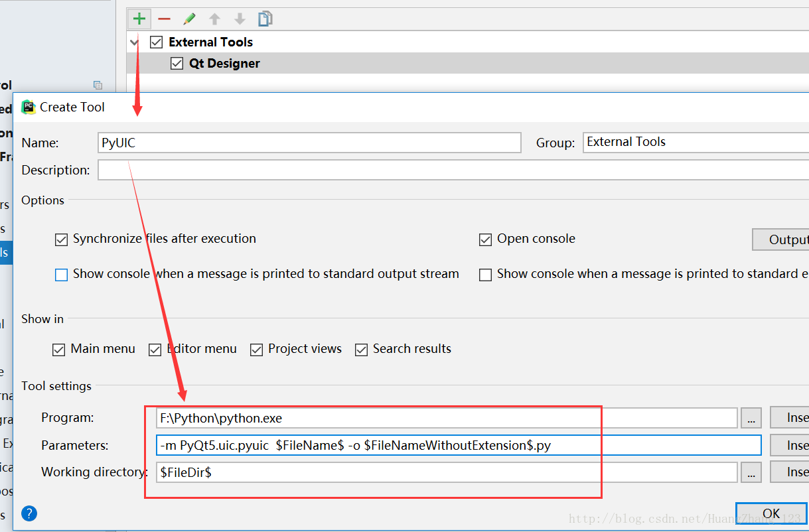Toggle Synchronize files after execution checkbox
Image resolution: width=809 pixels, height=532 pixels.
click(x=62, y=239)
